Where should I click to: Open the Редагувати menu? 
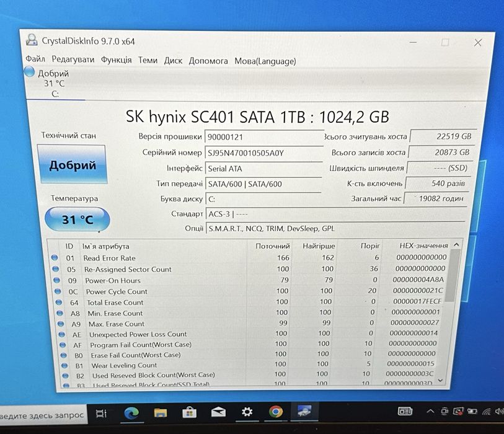(73, 60)
